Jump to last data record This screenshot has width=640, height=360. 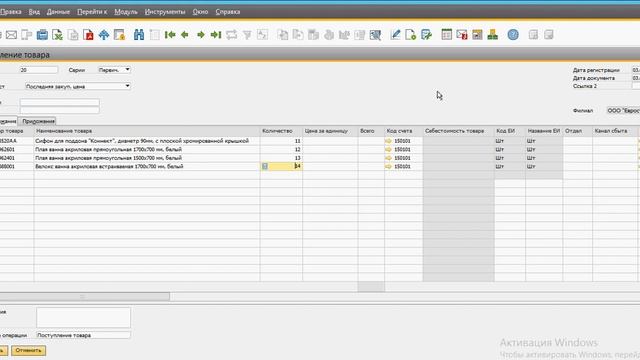216,35
